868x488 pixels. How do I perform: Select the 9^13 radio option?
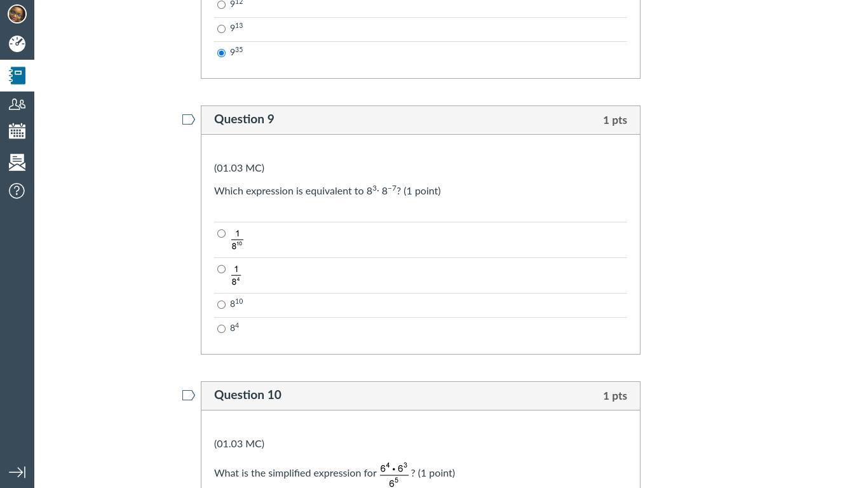(x=221, y=29)
